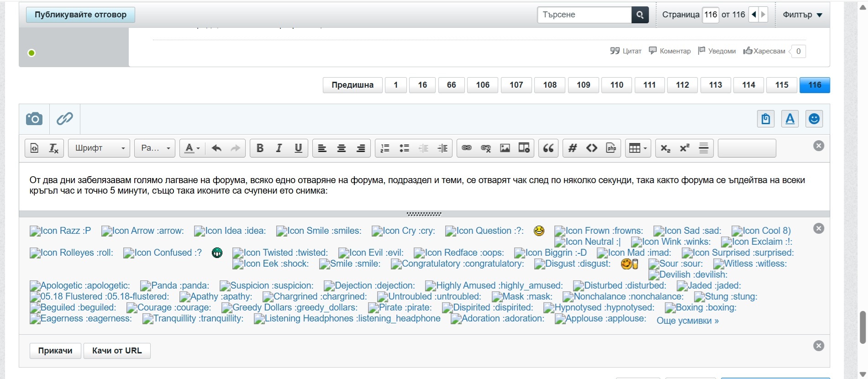
Task: Click the page's vertical scrollbar thumb
Action: click(x=863, y=327)
